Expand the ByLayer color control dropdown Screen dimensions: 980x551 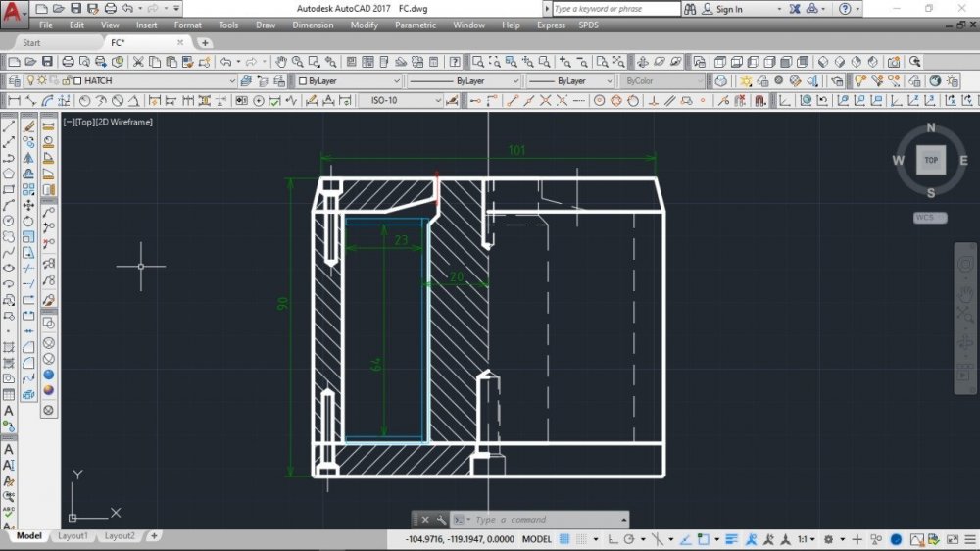(x=396, y=81)
